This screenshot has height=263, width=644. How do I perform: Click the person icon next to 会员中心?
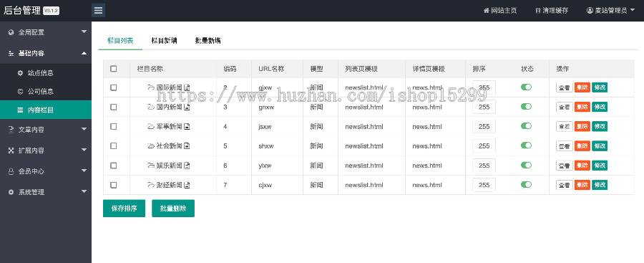[11, 171]
